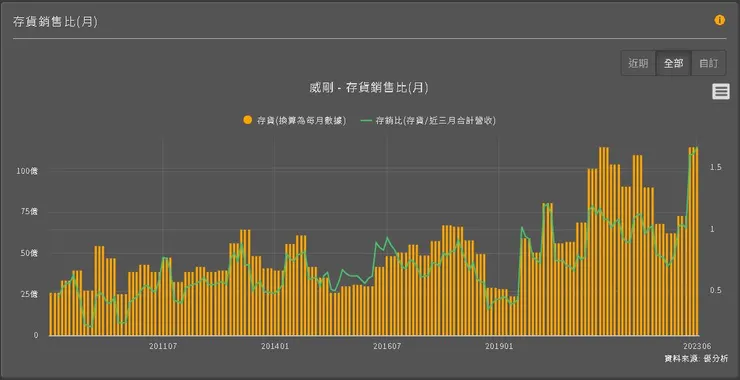This screenshot has width=740, height=380.
Task: Toggle the 存銷比 green line legend
Action: [428, 120]
